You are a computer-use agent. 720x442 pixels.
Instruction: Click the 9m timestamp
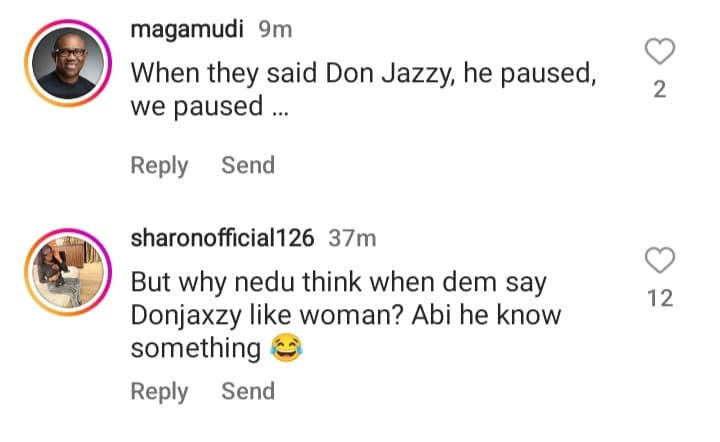(x=275, y=30)
